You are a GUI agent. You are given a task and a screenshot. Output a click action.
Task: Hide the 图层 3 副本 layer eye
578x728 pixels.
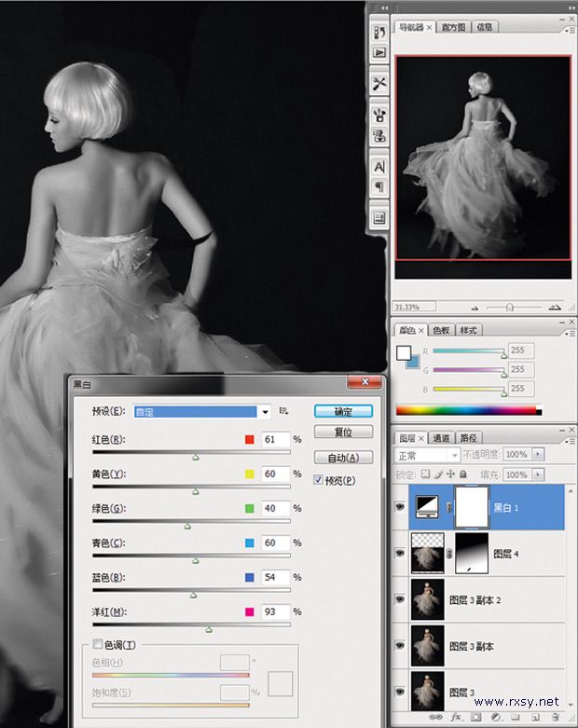[400, 645]
